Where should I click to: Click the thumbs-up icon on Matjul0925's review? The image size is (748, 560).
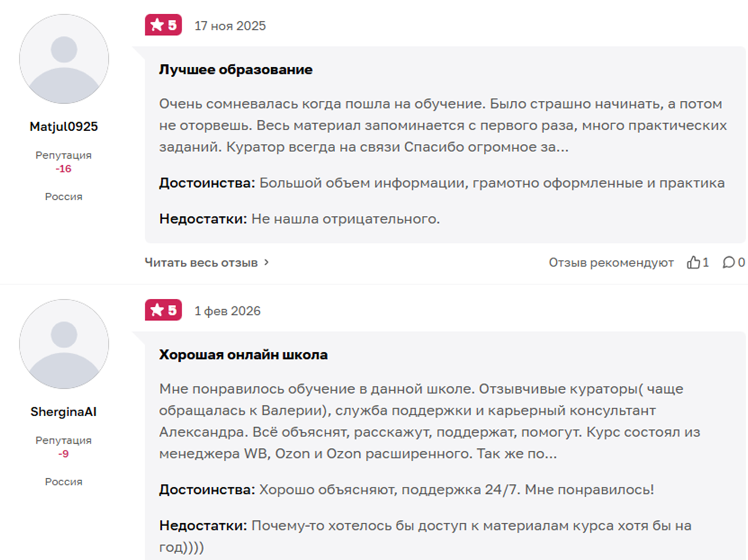point(693,262)
